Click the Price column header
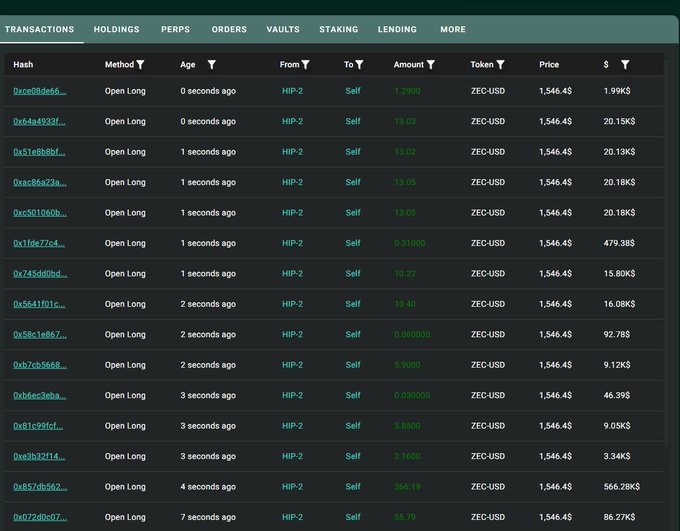The height and width of the screenshot is (531, 680). pyautogui.click(x=549, y=65)
